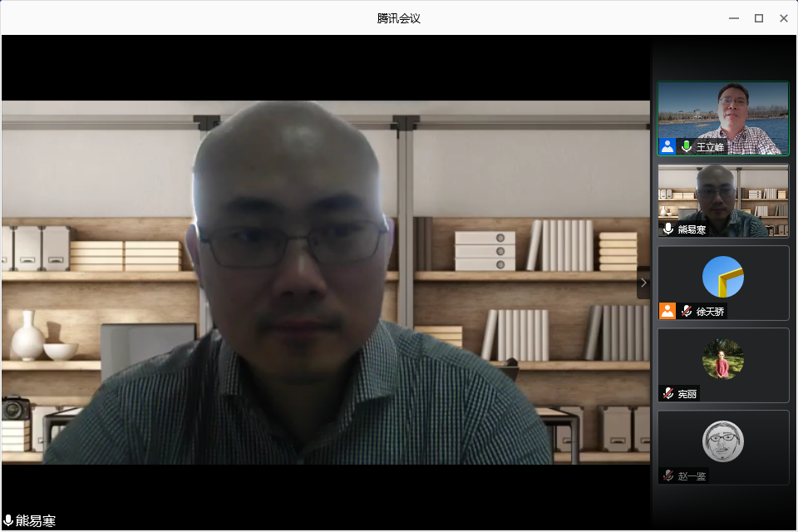Click 赵一鉴's sketch portrait avatar

point(722,441)
